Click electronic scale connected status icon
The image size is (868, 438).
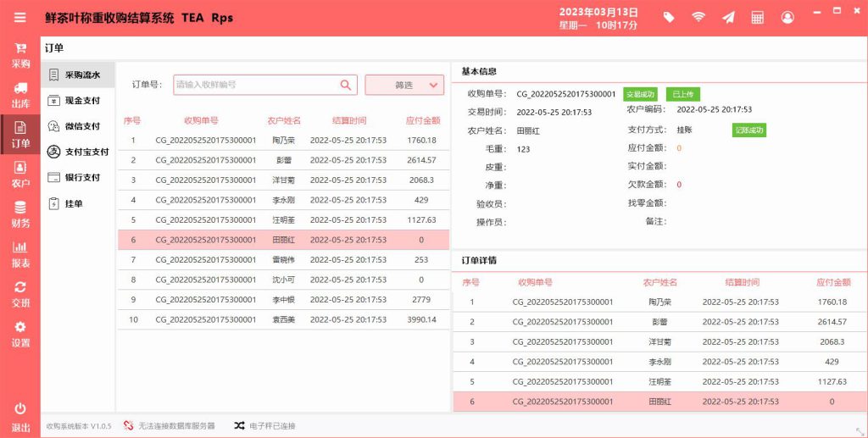tap(239, 426)
